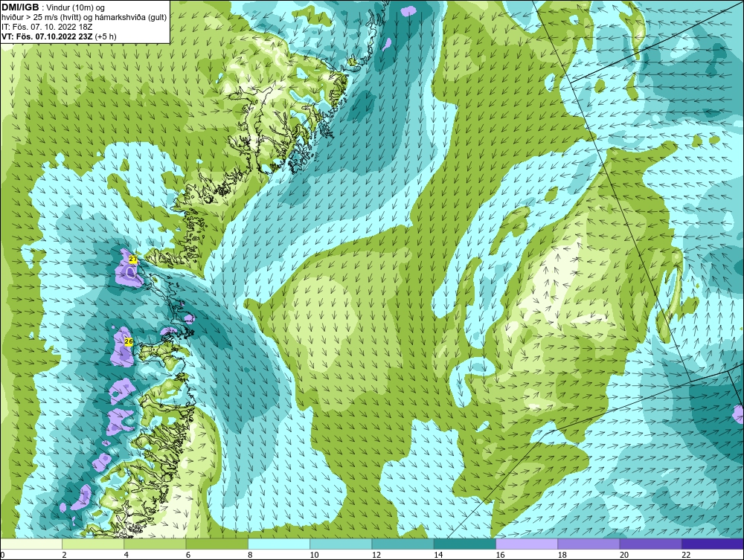Select the violet 20–22 m/s scale swatch
744x560 pixels.
tap(650, 544)
